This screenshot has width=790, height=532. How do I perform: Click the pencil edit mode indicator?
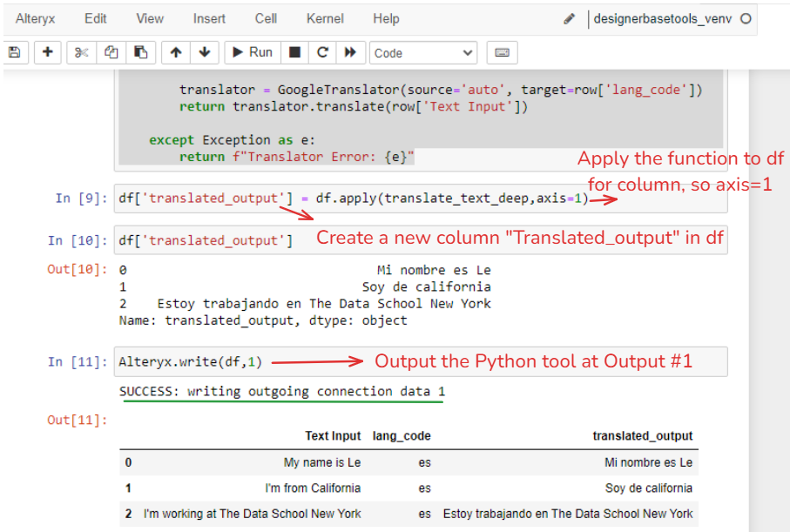(570, 18)
